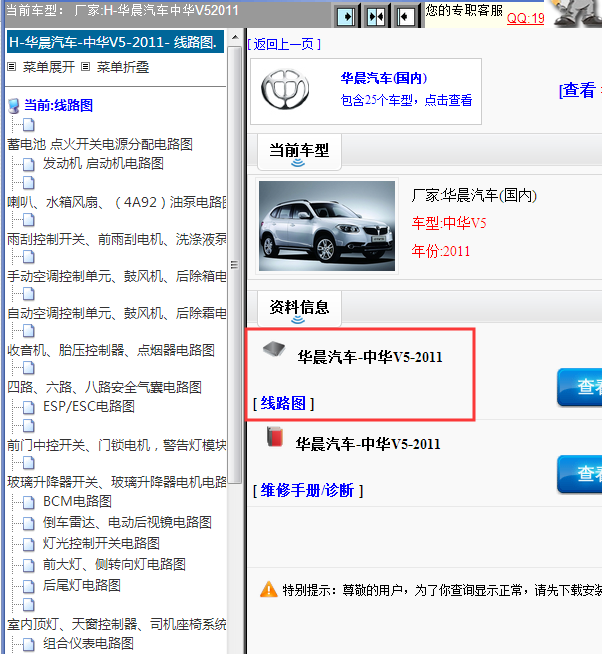The image size is (602, 654).
Task: Click the tree panel scrollbar up arrow
Action: (x=235, y=38)
